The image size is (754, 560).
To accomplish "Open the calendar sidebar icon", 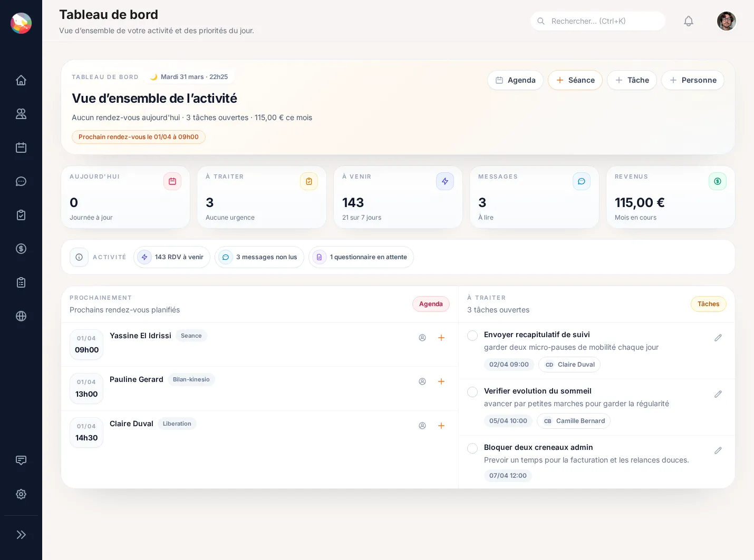I will tap(21, 148).
